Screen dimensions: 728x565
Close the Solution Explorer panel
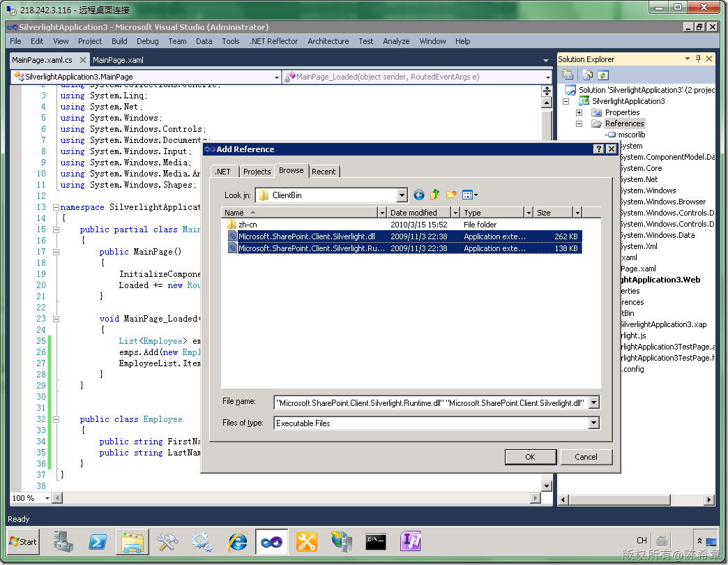(x=709, y=59)
